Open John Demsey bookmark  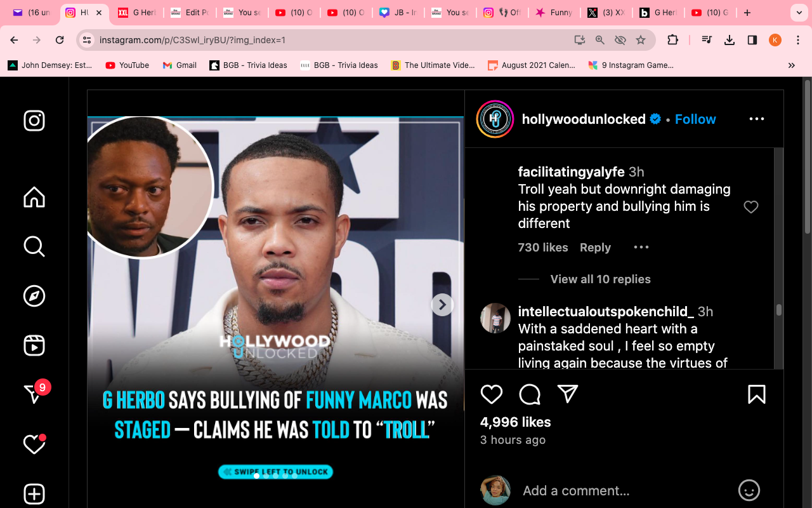coord(49,65)
